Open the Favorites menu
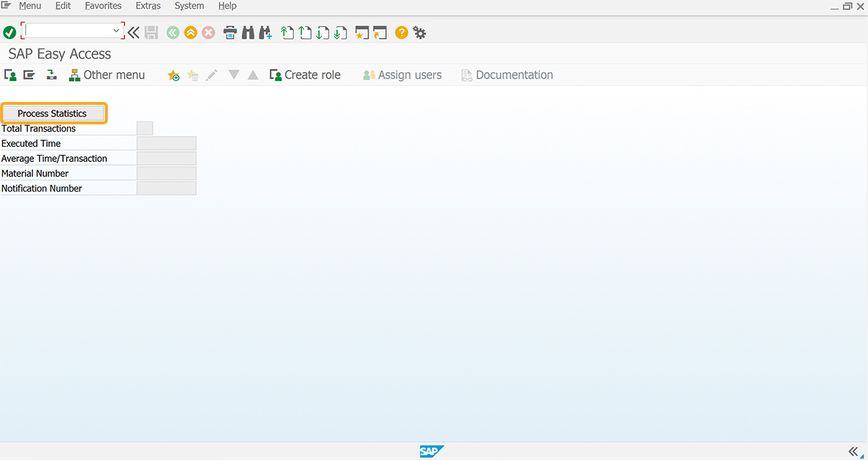 [x=103, y=6]
